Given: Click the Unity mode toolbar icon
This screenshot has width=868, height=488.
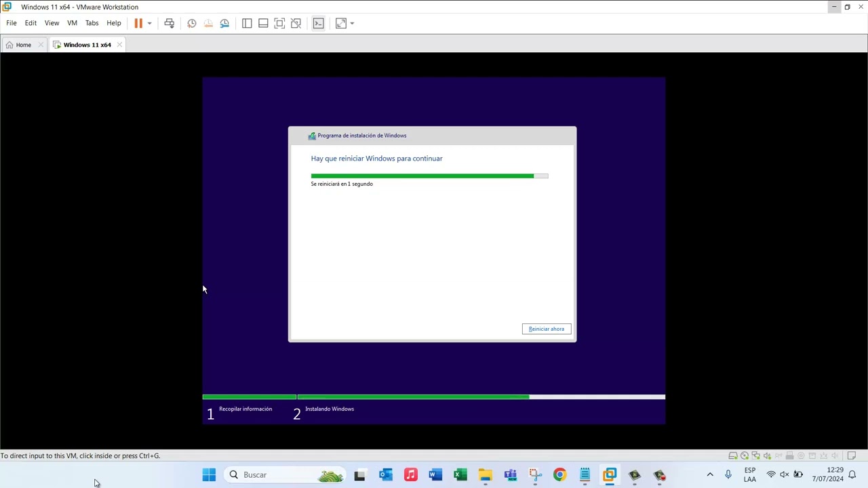Looking at the screenshot, I should (296, 23).
